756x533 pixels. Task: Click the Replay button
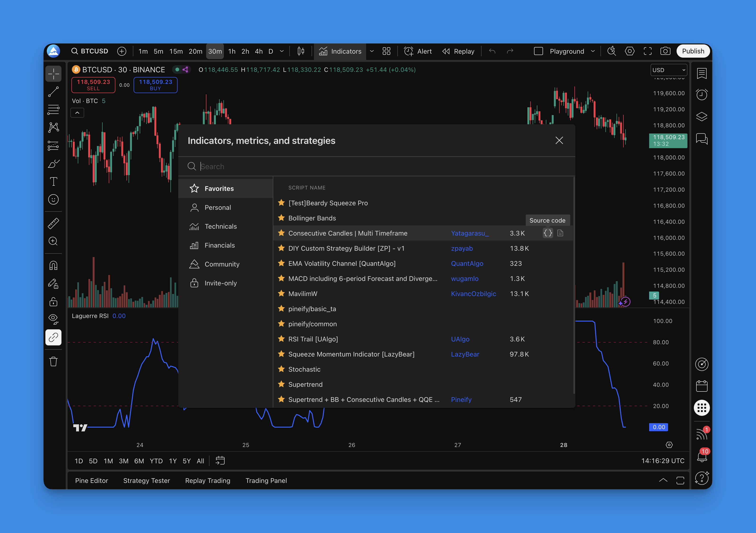coord(458,51)
